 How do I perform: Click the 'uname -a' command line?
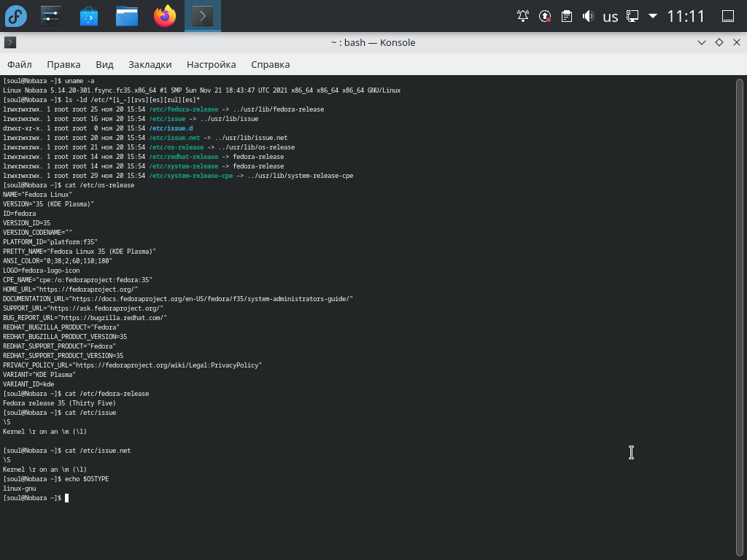point(49,81)
